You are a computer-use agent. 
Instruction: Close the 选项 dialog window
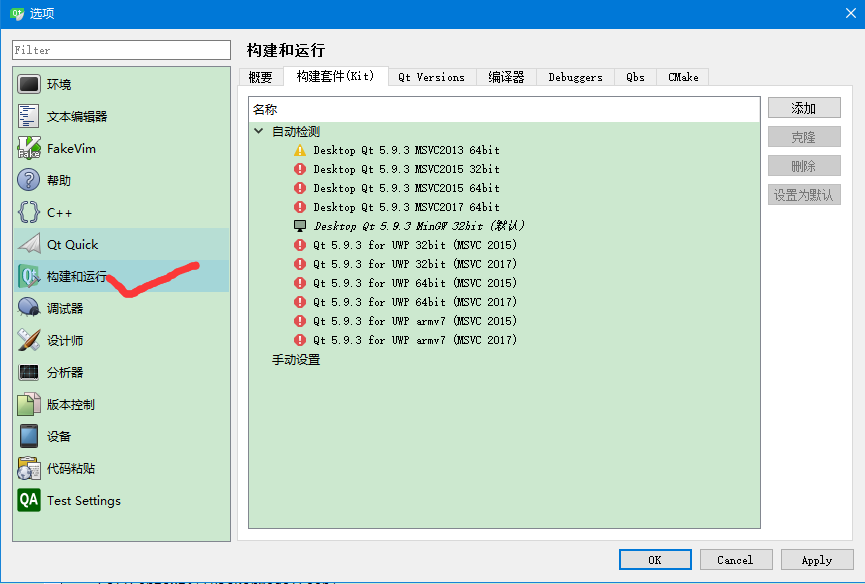pos(851,13)
